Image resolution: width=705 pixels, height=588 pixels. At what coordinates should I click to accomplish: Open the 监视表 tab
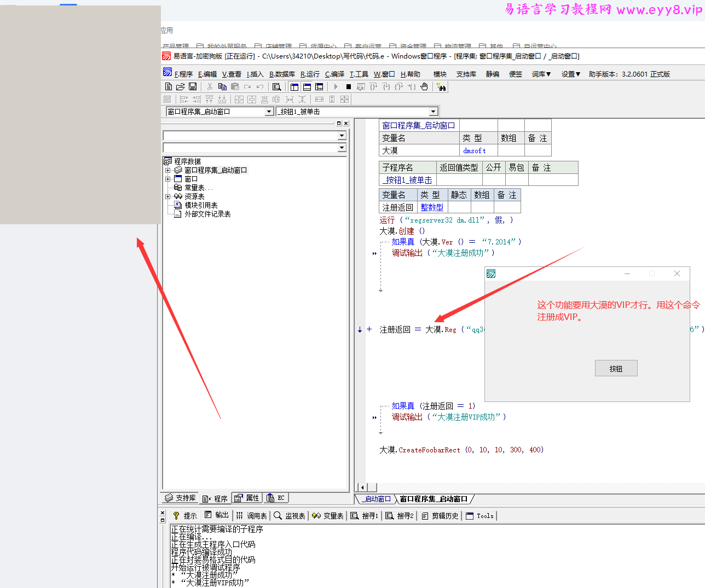coord(290,515)
